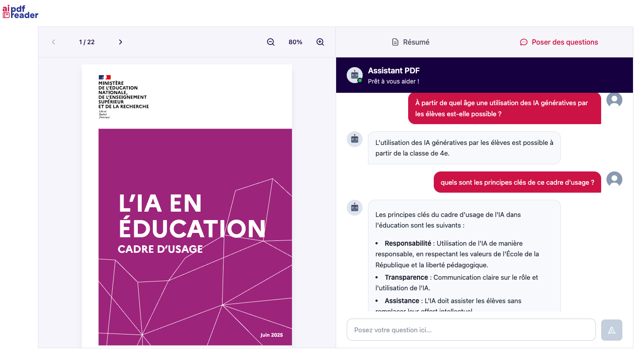
Task: Focus the 'Posez votre question ici...' field
Action: tap(471, 330)
